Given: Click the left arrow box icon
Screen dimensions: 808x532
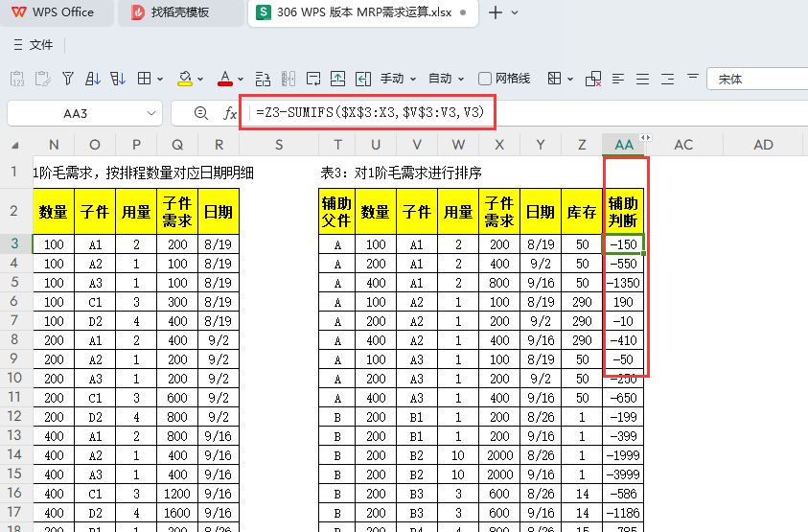Looking at the screenshot, I should tap(363, 79).
